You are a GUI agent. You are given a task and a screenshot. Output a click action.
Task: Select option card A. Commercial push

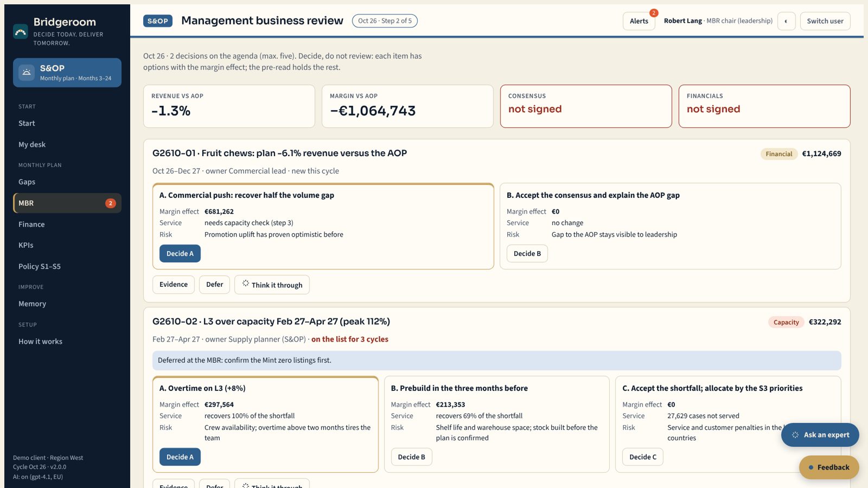[323, 226]
